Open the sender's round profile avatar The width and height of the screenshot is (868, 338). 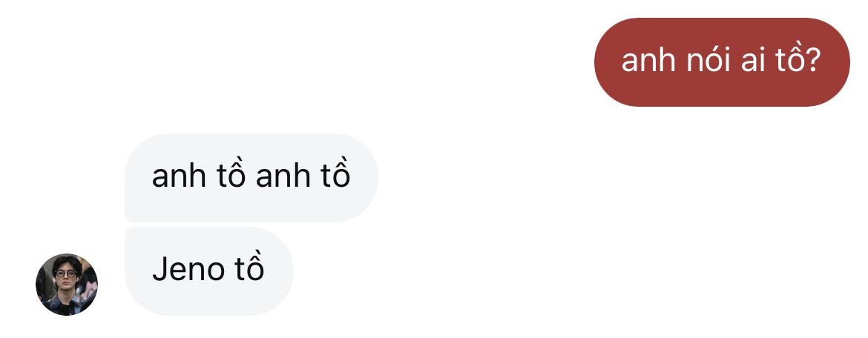[x=67, y=285]
